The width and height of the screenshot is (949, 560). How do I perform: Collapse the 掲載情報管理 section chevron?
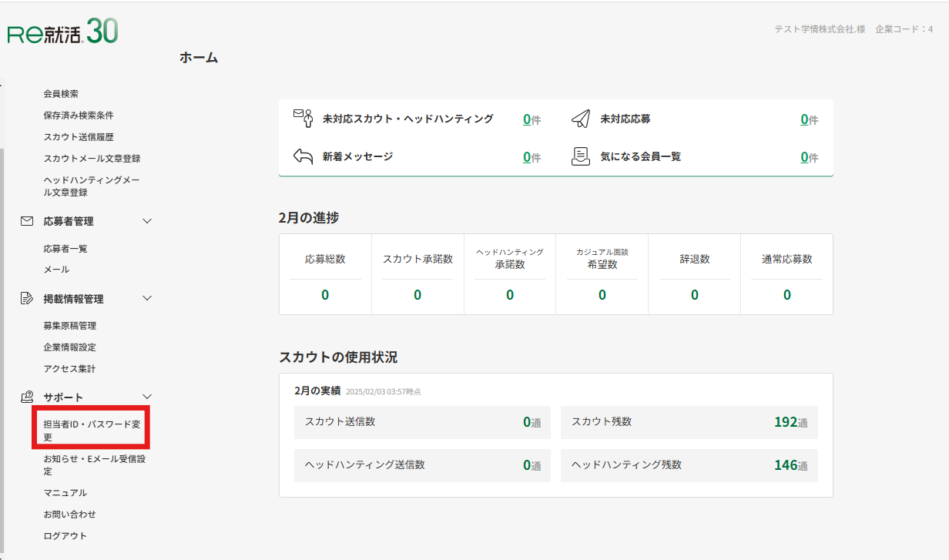click(148, 298)
